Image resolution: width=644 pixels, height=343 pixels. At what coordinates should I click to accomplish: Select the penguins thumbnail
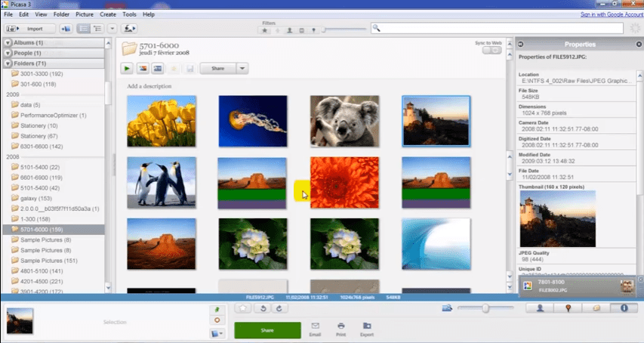coord(162,182)
